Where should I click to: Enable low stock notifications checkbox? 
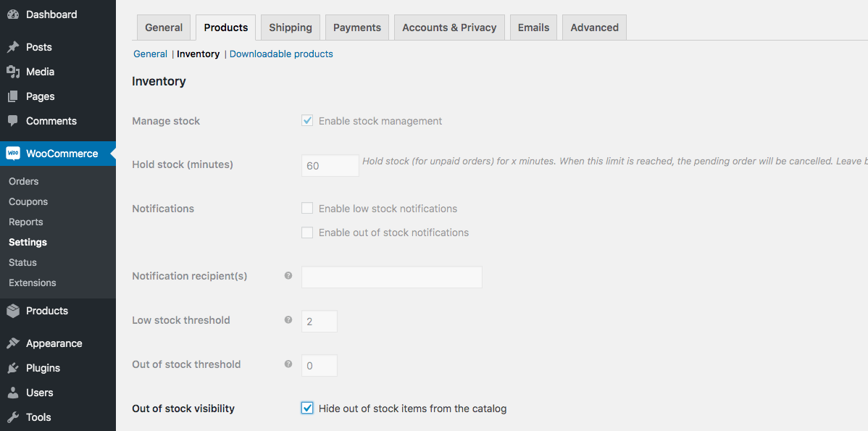307,208
